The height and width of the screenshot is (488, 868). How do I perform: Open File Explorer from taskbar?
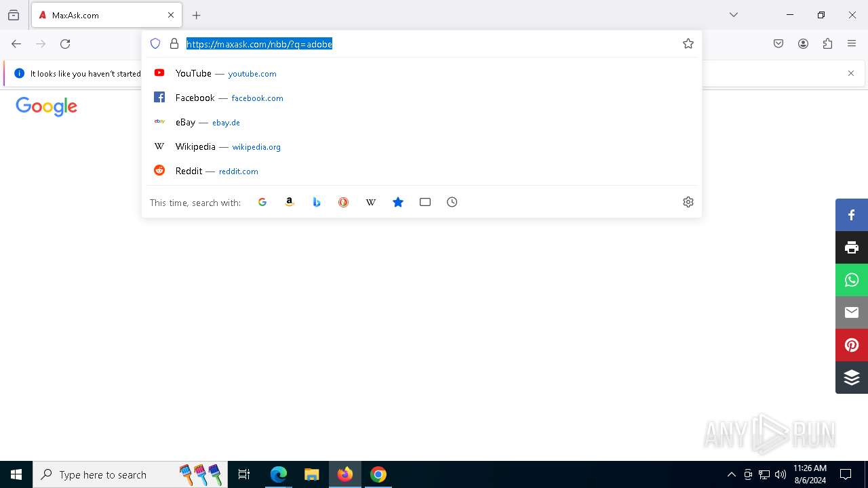coord(312,474)
